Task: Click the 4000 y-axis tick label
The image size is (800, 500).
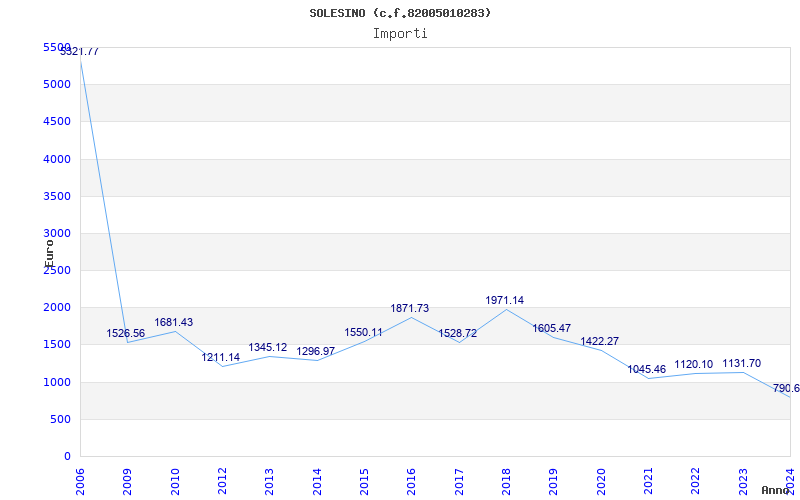Action: (57, 159)
